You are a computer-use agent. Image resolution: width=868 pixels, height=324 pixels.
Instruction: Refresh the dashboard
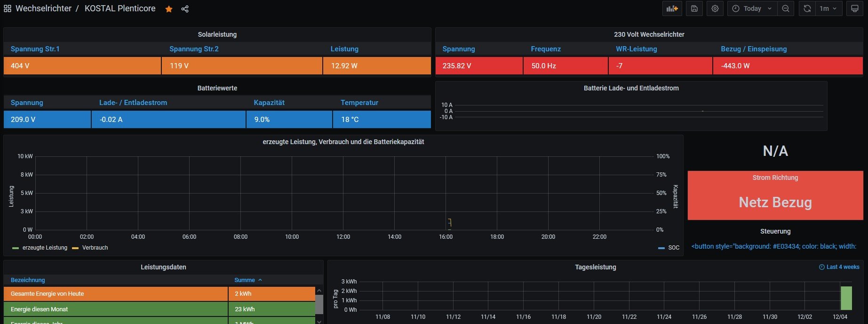coord(807,8)
